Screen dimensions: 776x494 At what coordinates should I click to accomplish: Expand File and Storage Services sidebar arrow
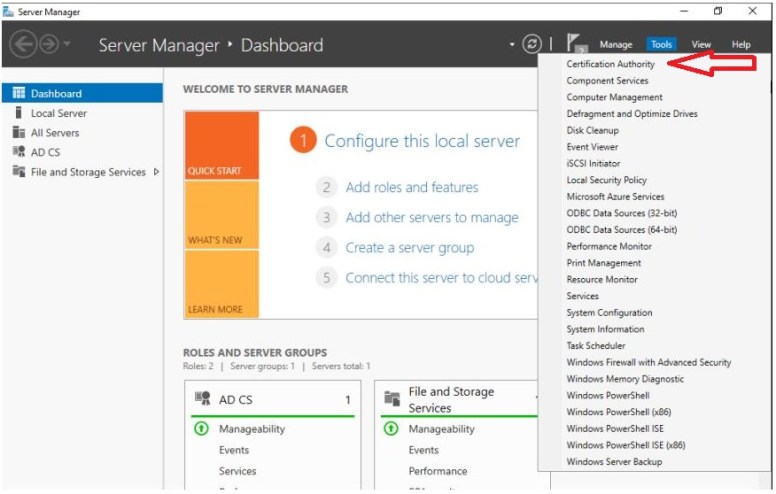tap(156, 172)
